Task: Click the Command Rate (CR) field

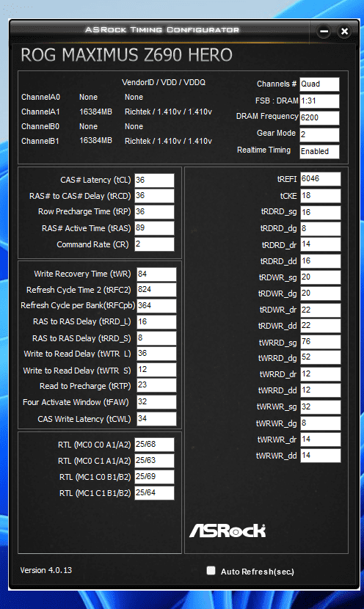Action: 154,244
